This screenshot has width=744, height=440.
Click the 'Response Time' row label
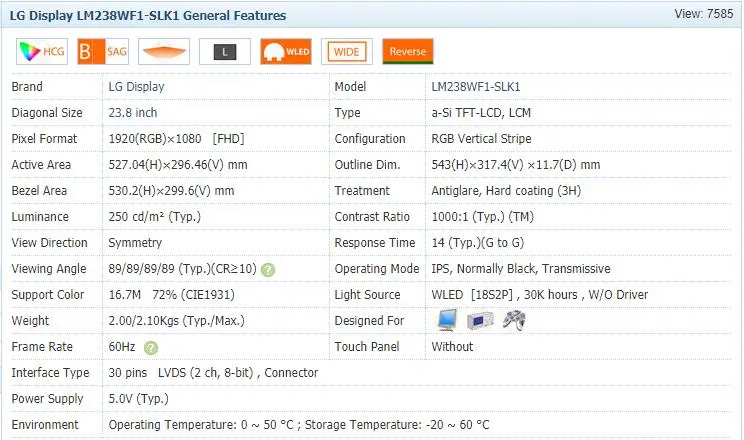pyautogui.click(x=375, y=243)
